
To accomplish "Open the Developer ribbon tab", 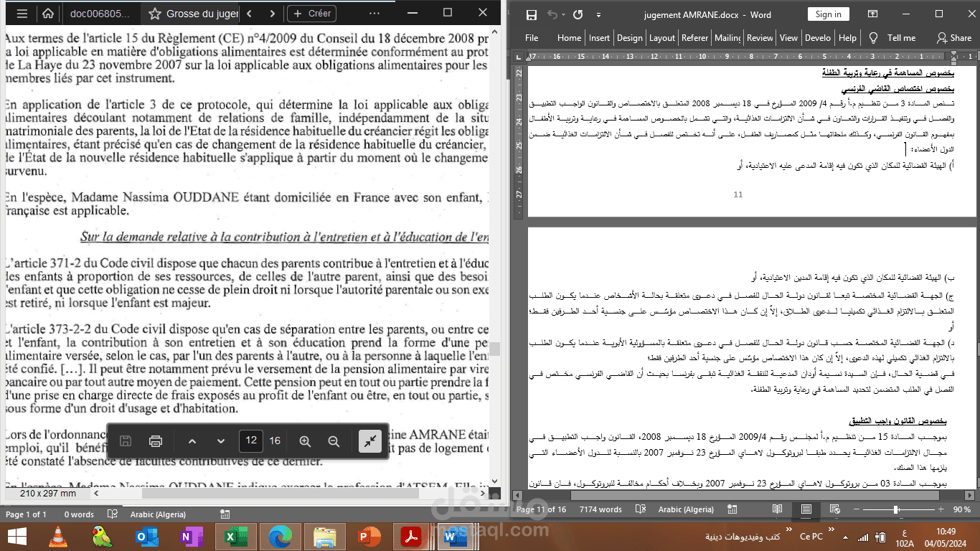I will pyautogui.click(x=818, y=38).
